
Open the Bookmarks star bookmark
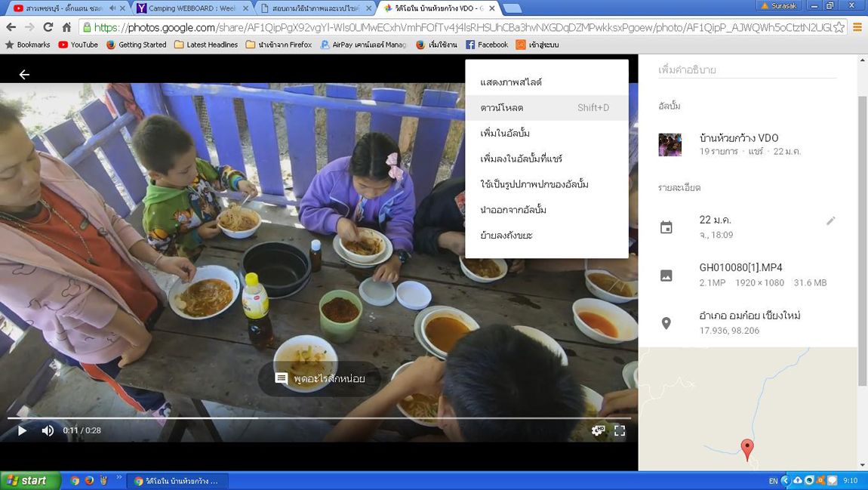[28, 45]
